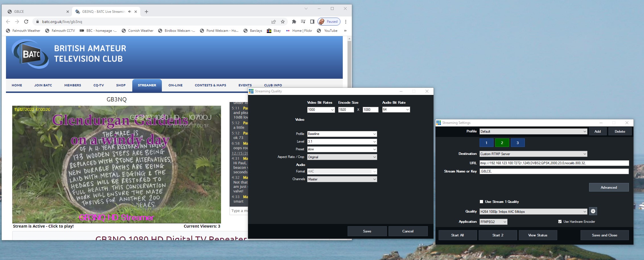This screenshot has width=644, height=260.
Task: Open a new browser tab
Action: point(146,12)
